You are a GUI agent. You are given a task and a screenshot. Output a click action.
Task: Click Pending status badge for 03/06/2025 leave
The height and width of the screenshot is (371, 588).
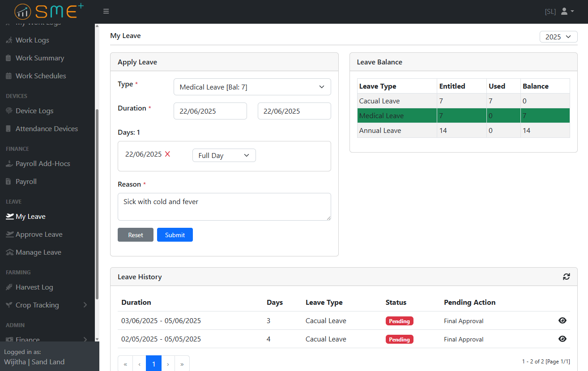pyautogui.click(x=400, y=321)
